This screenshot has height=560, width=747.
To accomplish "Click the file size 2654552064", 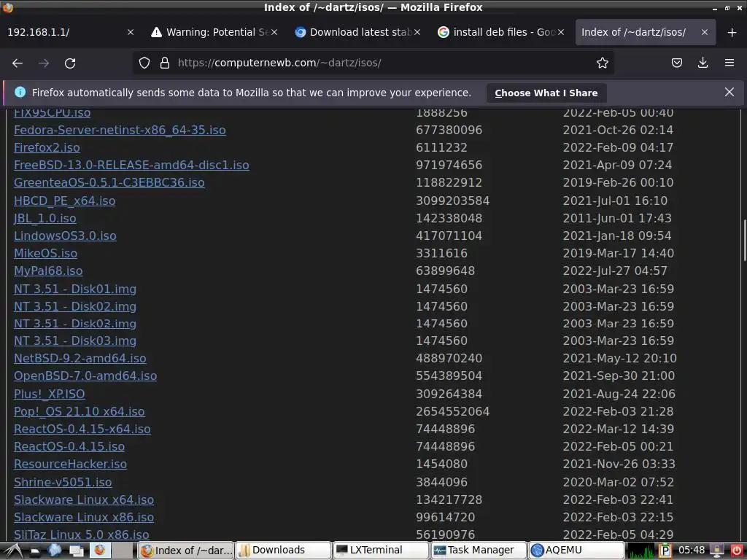I will pyautogui.click(x=452, y=411).
